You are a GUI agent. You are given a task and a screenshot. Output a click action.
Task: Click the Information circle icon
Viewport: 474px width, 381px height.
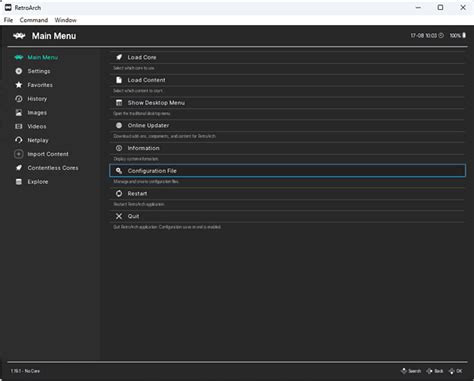pyautogui.click(x=119, y=148)
